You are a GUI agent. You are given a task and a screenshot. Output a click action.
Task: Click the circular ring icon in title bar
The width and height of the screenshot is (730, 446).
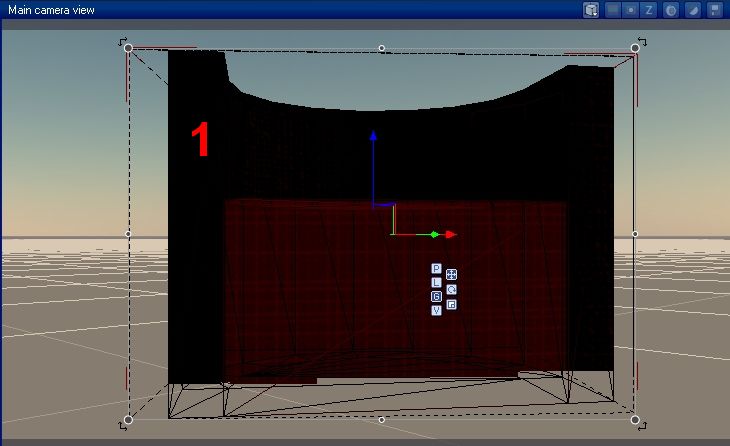pos(670,10)
